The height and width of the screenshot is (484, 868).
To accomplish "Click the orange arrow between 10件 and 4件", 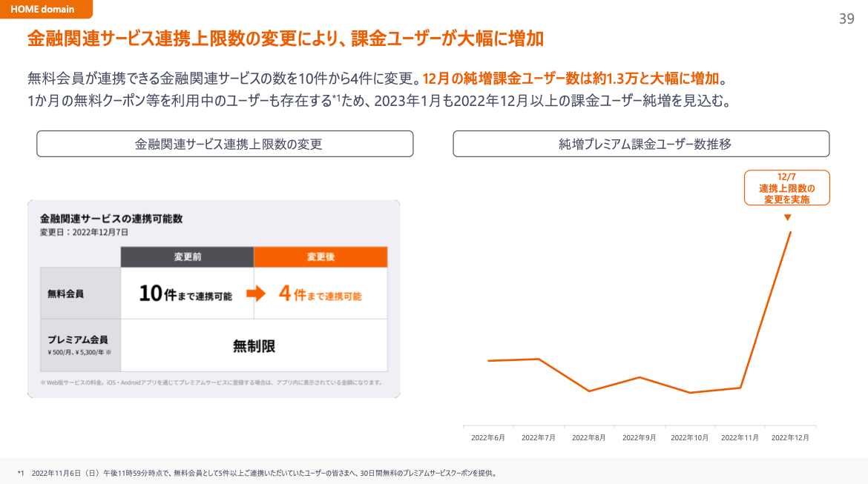I will (x=255, y=294).
